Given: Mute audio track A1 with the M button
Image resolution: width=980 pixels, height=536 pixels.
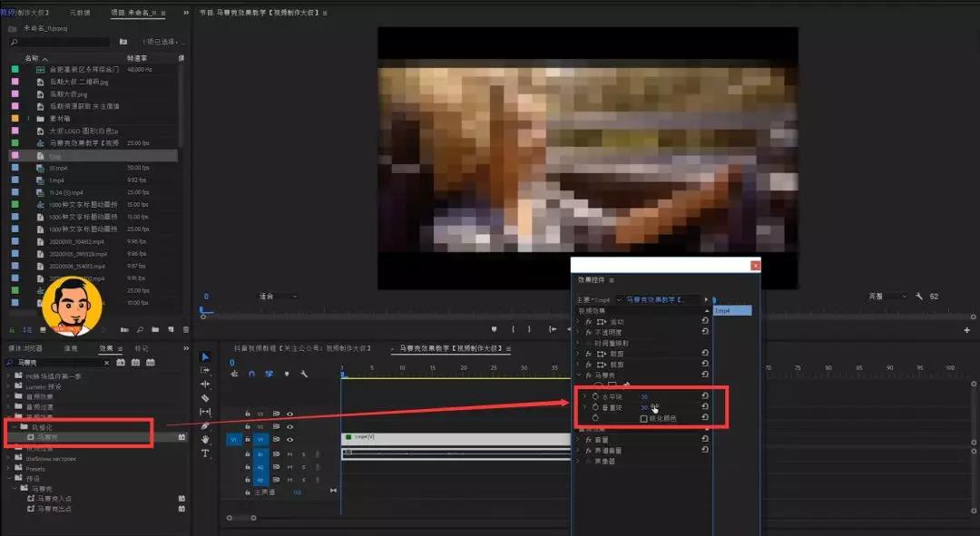Looking at the screenshot, I should [x=289, y=454].
